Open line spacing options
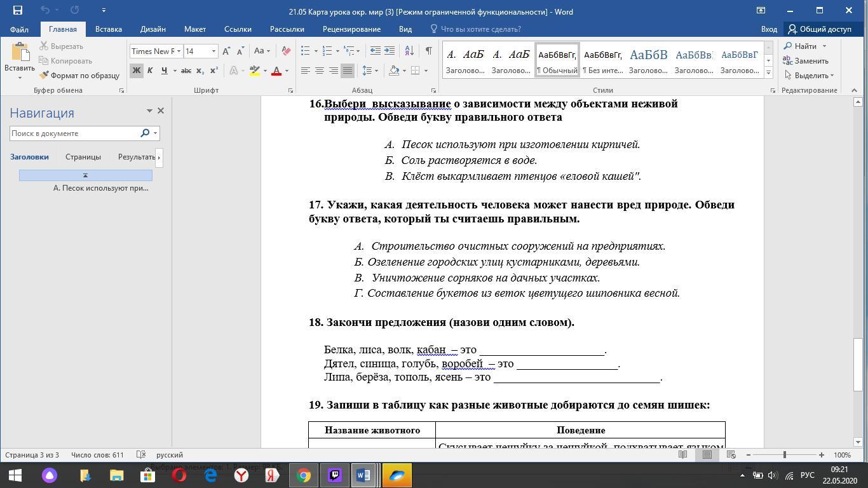The height and width of the screenshot is (488, 868). [x=370, y=71]
